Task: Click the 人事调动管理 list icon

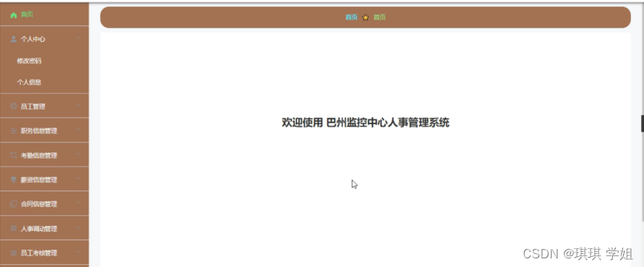Action: [14, 229]
